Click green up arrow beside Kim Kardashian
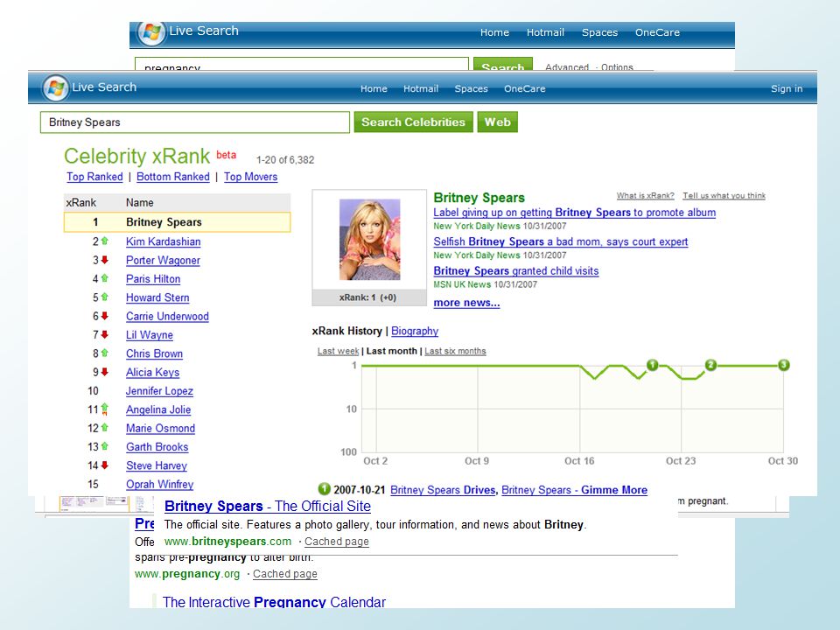 (x=104, y=241)
